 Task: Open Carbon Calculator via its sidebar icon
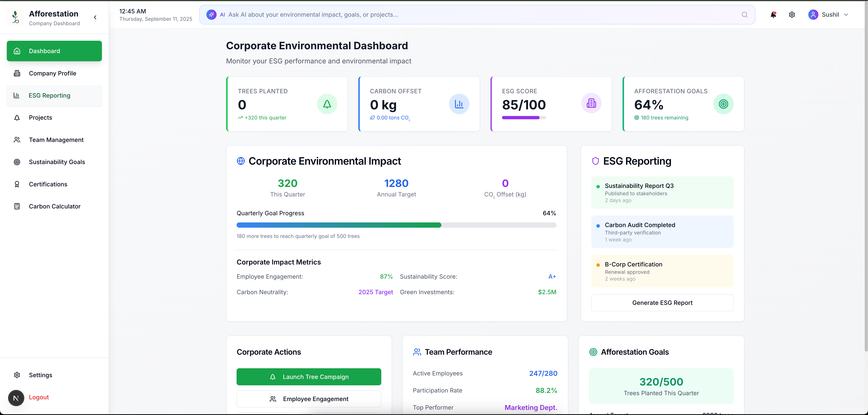pyautogui.click(x=17, y=206)
